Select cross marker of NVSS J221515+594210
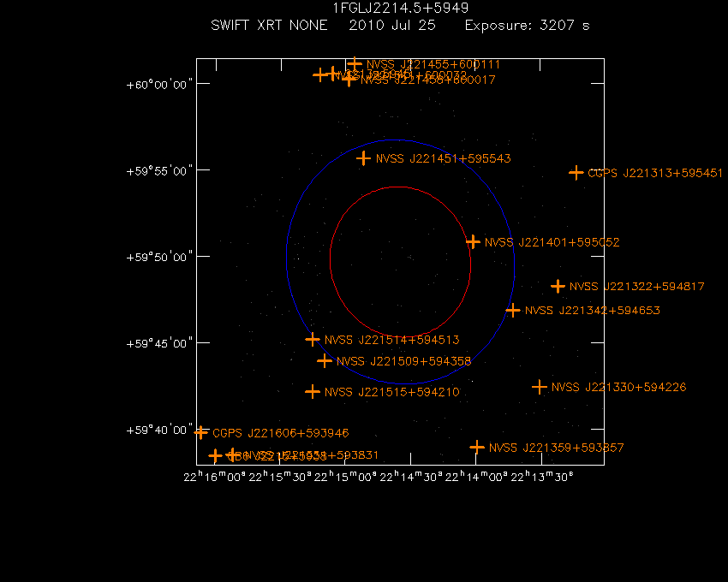Viewport: 728px width, 582px height. (313, 392)
